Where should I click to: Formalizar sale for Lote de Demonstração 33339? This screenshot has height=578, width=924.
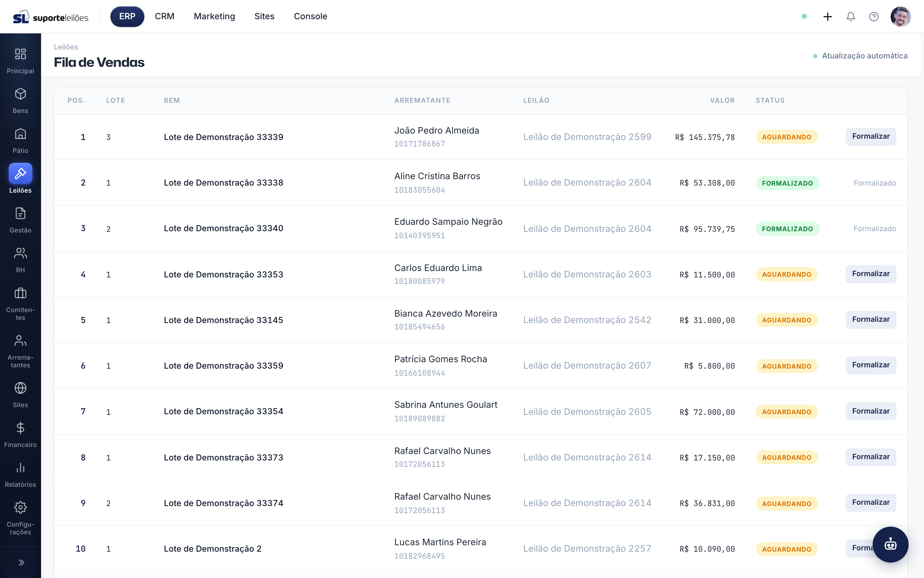click(x=870, y=136)
